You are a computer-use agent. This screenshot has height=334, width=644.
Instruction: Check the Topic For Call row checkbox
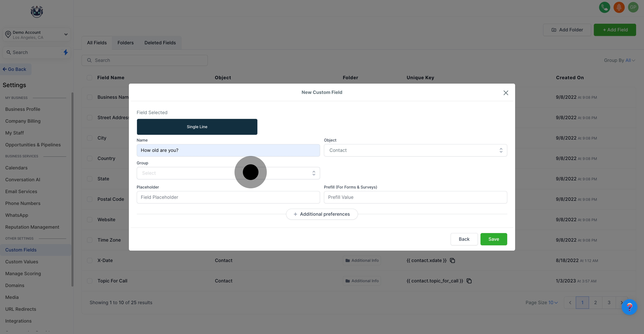tap(89, 281)
